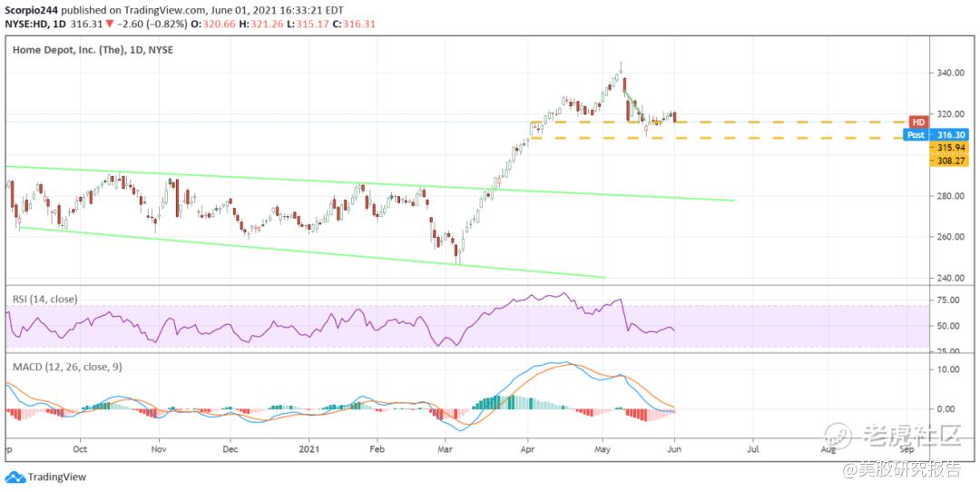
Task: Click the Apr time axis label
Action: 528,448
